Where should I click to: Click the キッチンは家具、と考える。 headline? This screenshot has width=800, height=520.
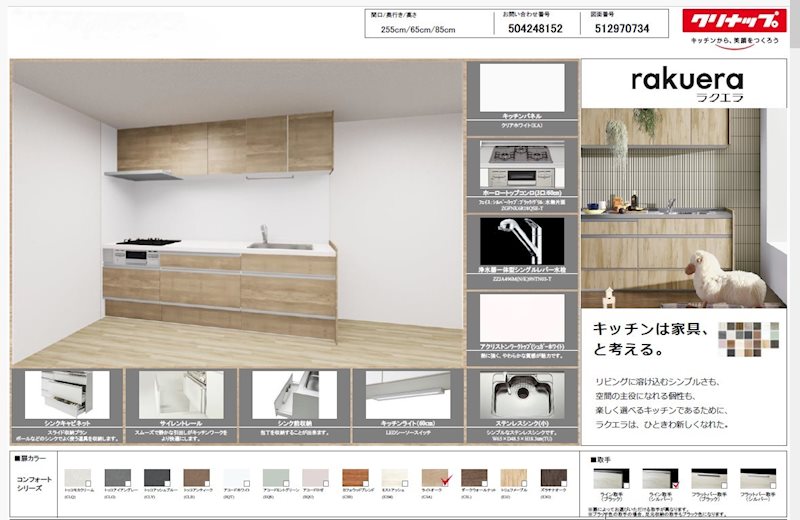tap(652, 339)
